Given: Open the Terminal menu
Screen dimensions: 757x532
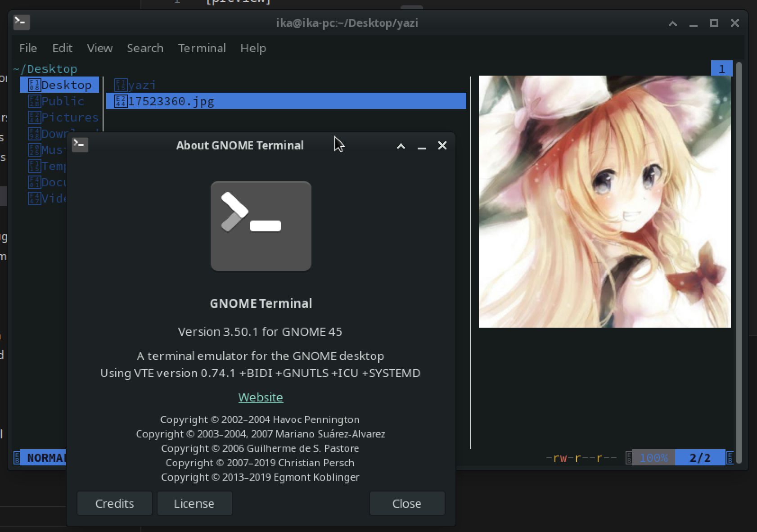Looking at the screenshot, I should click(x=202, y=48).
